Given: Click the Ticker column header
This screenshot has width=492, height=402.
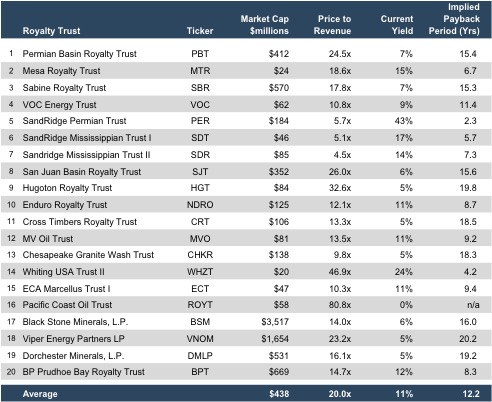Looking at the screenshot, I should [x=200, y=31].
